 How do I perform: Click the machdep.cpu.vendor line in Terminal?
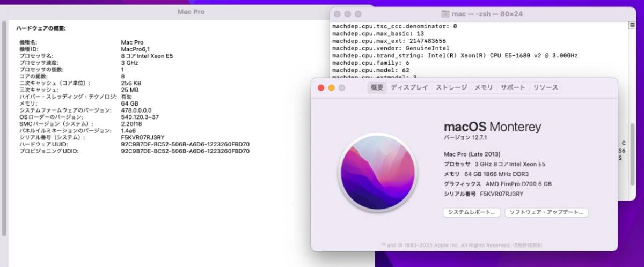click(390, 48)
